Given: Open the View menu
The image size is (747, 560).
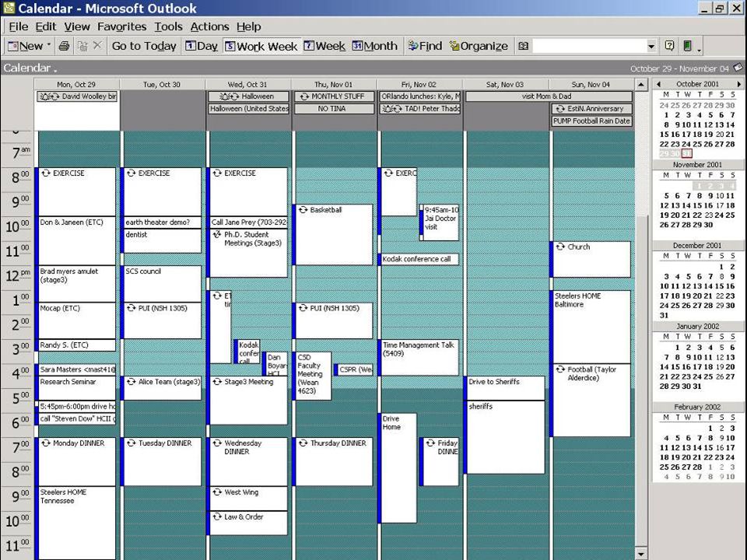Looking at the screenshot, I should pos(77,26).
